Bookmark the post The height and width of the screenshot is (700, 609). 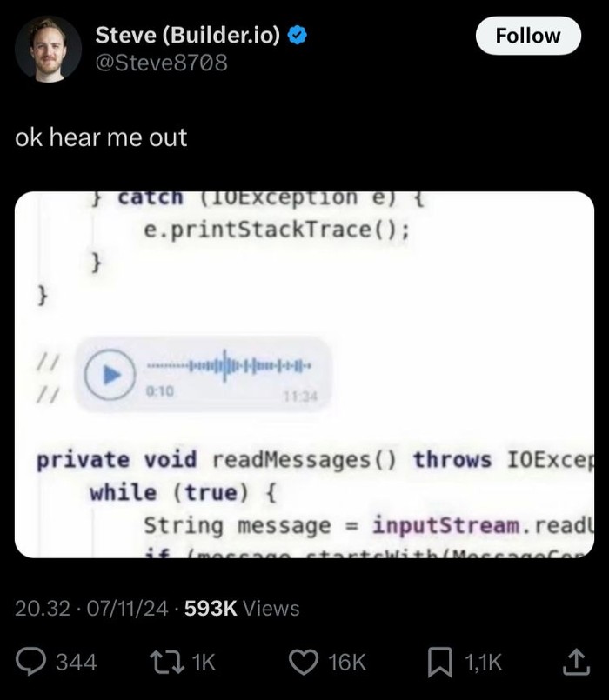tap(440, 663)
